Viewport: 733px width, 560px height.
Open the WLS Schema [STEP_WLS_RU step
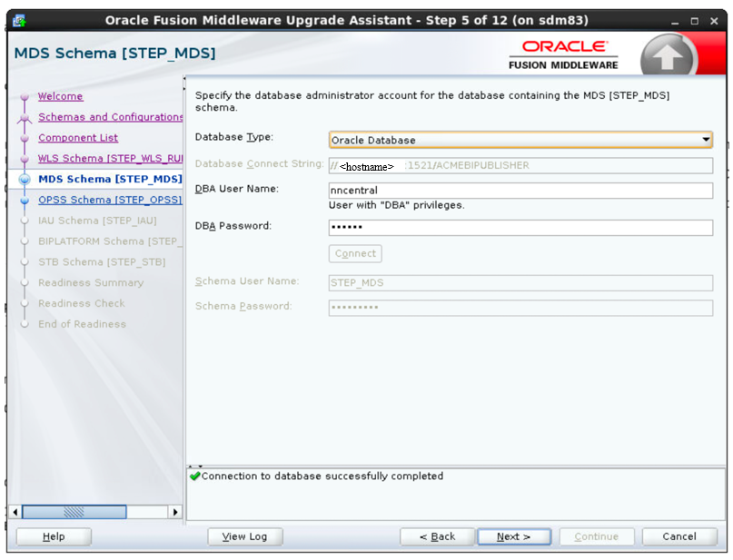click(x=110, y=158)
